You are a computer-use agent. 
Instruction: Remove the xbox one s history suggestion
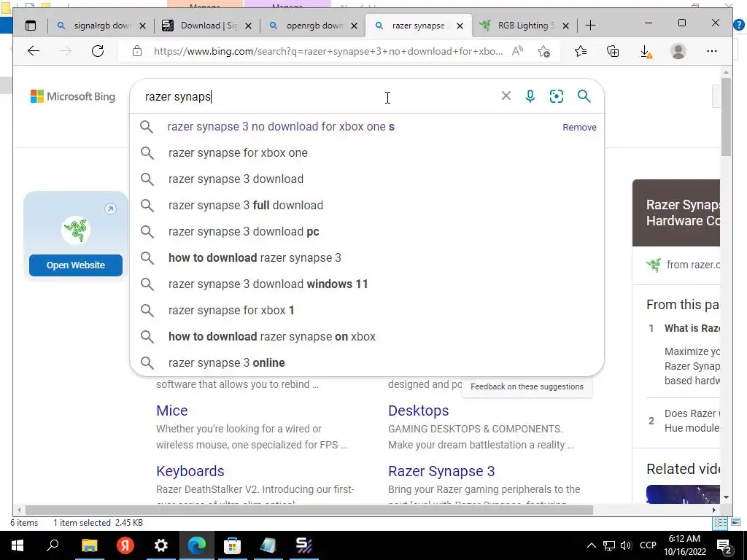pyautogui.click(x=579, y=127)
